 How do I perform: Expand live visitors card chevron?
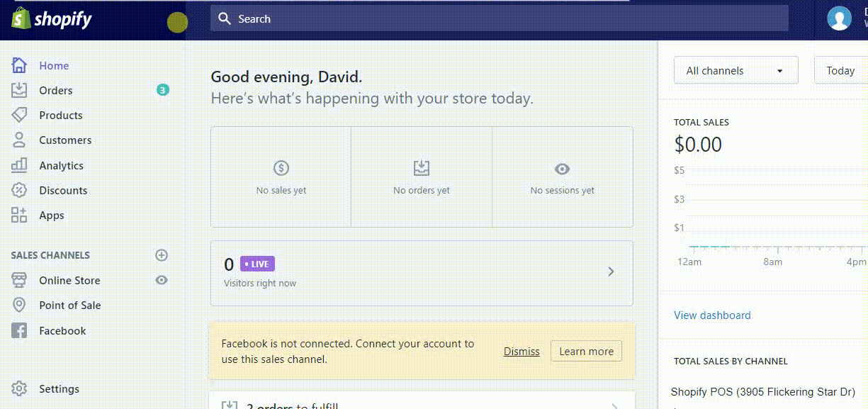click(x=611, y=271)
